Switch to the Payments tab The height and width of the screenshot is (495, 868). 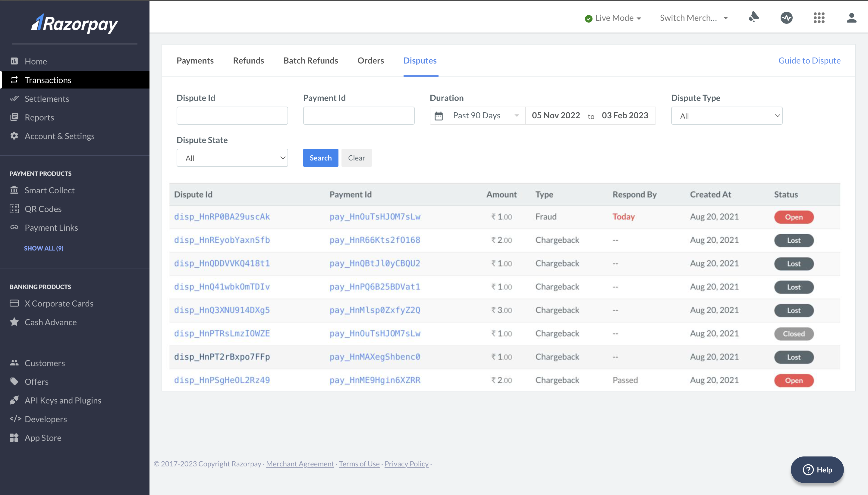pyautogui.click(x=195, y=60)
